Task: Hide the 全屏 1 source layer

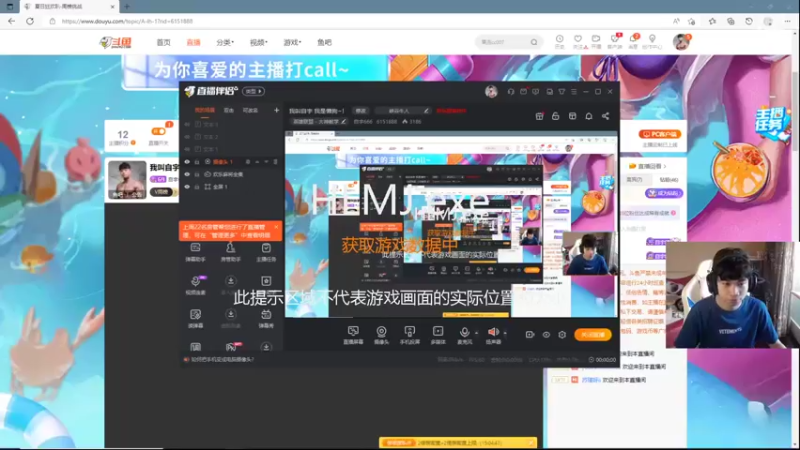Action: (x=187, y=187)
